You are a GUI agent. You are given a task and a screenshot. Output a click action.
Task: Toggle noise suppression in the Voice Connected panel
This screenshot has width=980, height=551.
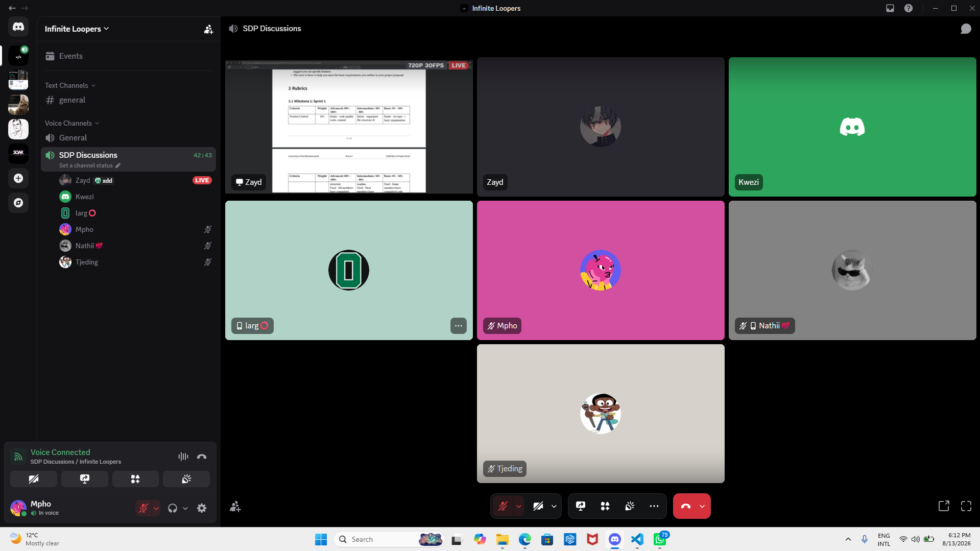click(183, 457)
